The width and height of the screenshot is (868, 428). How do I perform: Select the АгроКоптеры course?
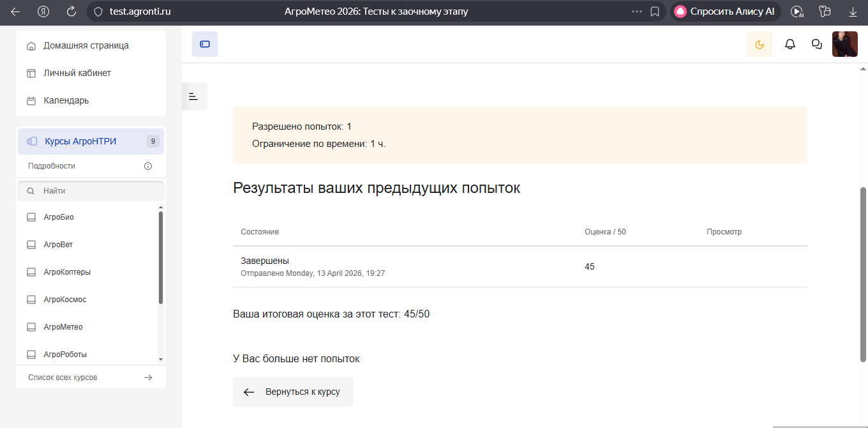point(67,272)
